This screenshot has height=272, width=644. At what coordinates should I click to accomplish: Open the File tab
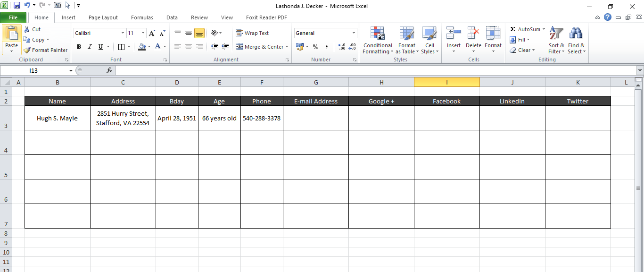[13, 17]
